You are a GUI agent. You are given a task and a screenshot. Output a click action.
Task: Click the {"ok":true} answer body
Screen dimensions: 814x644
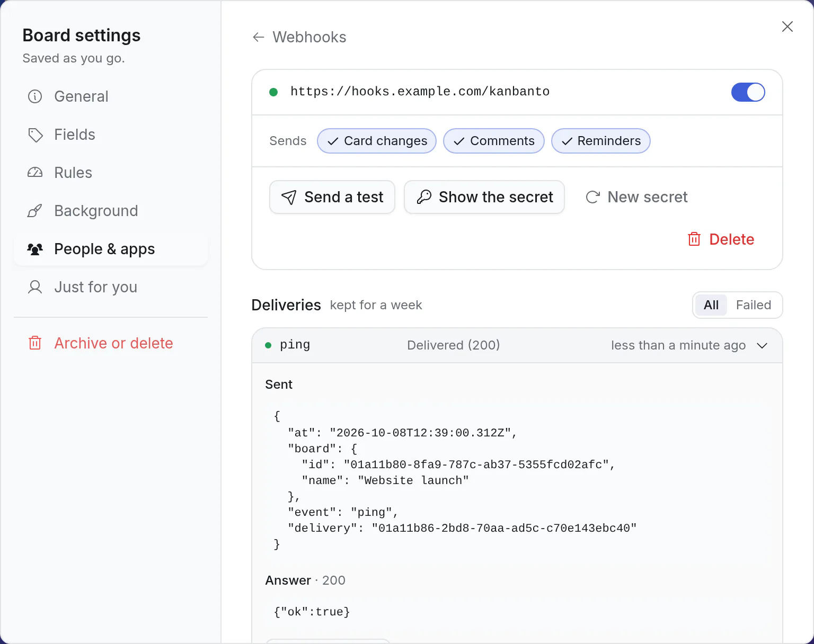coord(312,612)
